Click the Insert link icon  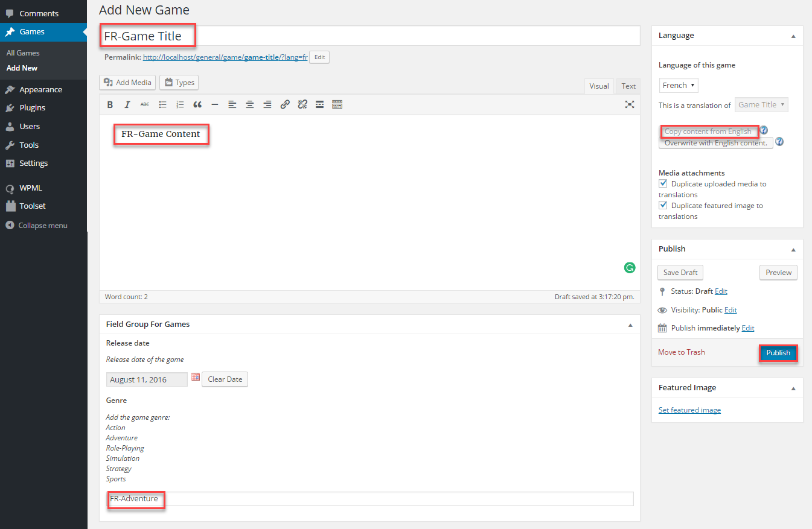pos(285,104)
